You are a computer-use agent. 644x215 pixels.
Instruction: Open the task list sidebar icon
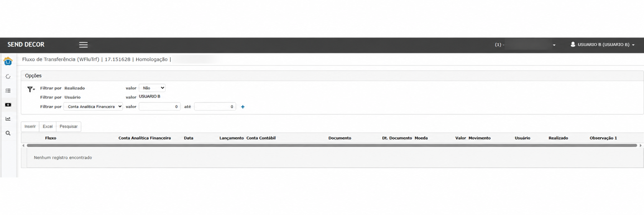tap(8, 91)
